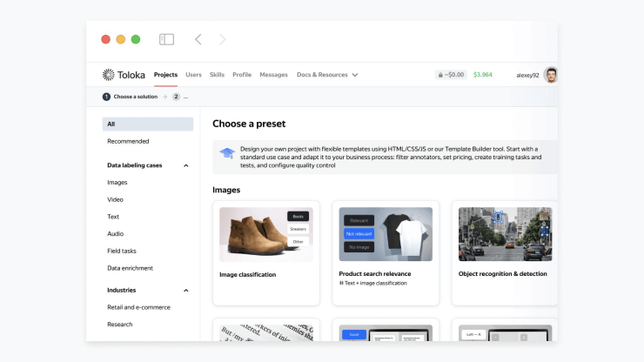Open the Object recognition & detection thumbnail
This screenshot has width=644, height=362.
click(505, 234)
